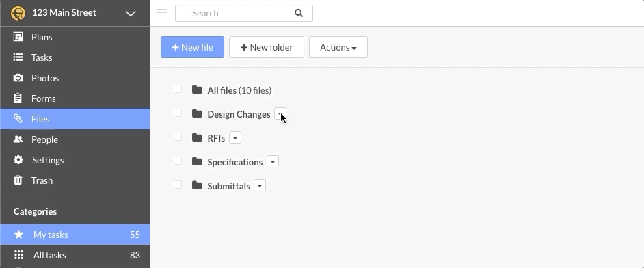644x268 pixels.
Task: Select the All tasks category
Action: (75, 255)
